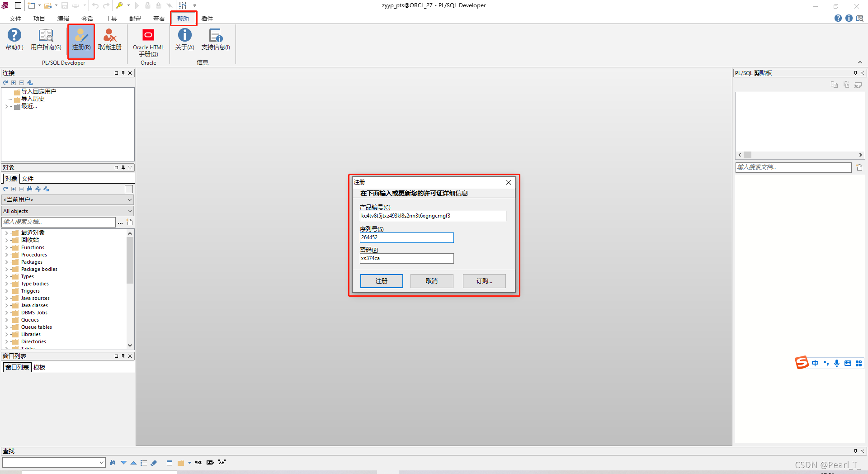
Task: Open the 用户指南(G) user guide
Action: click(46, 39)
